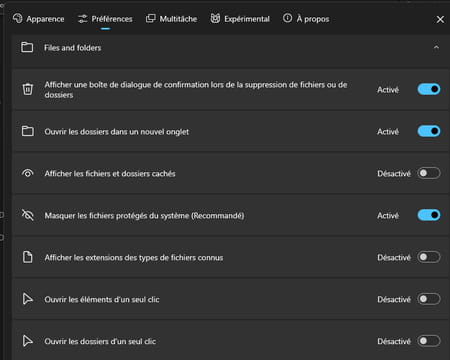Open the Apparence tab
This screenshot has width=450, height=360.
(x=39, y=19)
